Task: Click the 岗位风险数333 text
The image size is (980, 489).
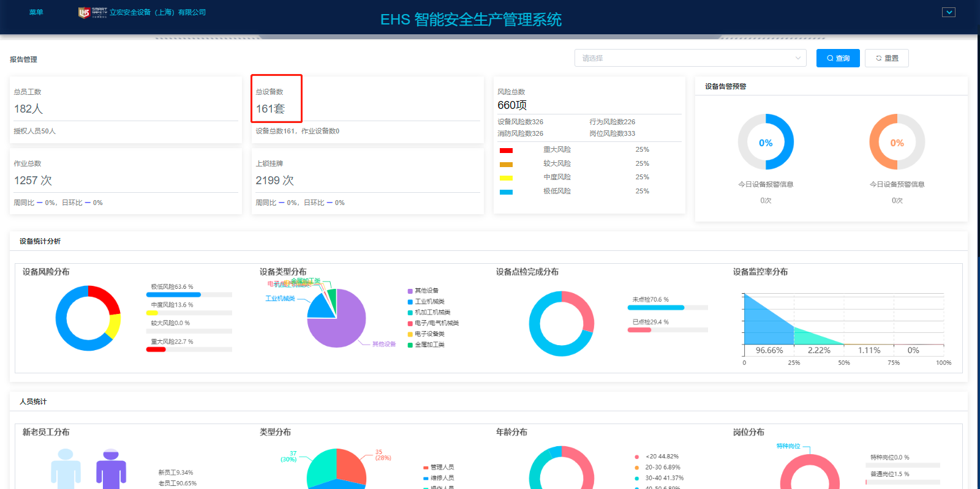Action: pyautogui.click(x=612, y=133)
